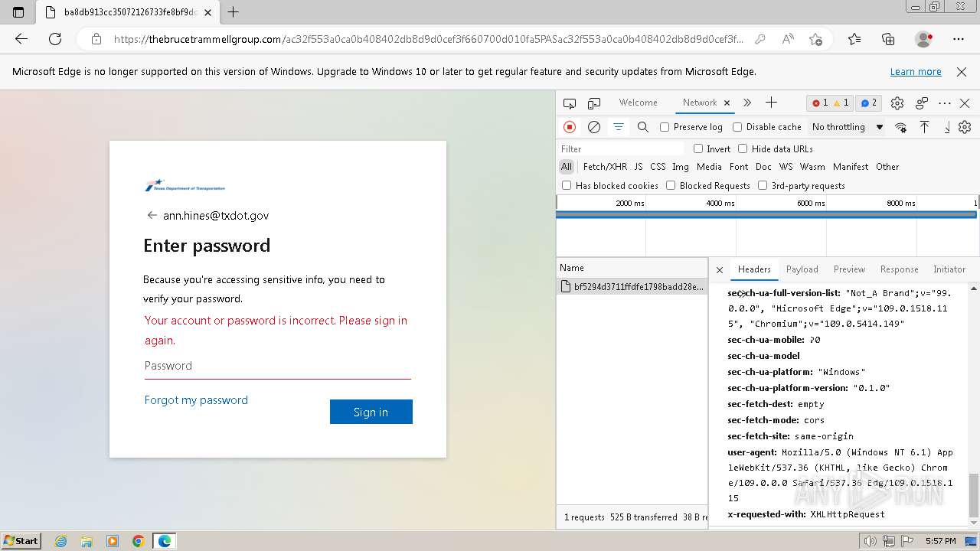Viewport: 980px width, 551px height.
Task: Open network conditions wifi icon
Action: (x=901, y=127)
